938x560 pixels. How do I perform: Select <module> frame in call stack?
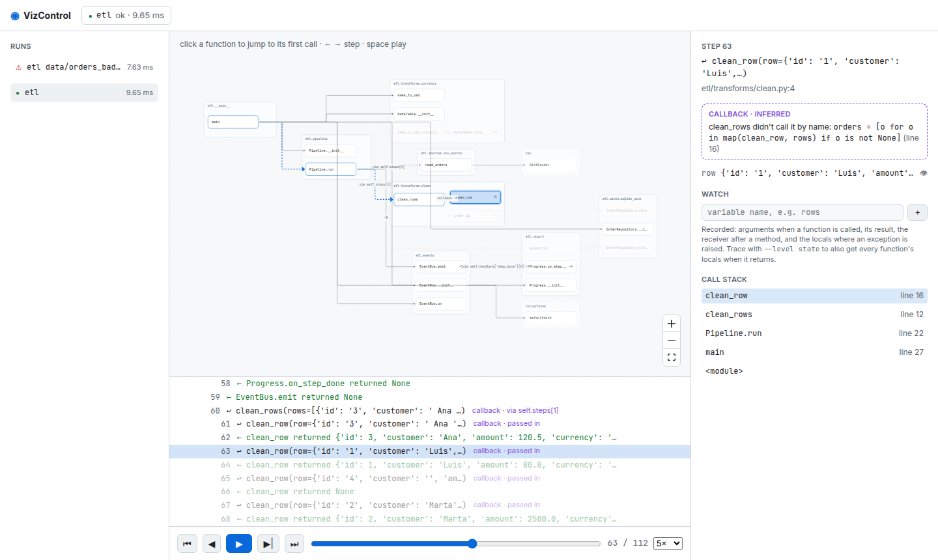(814, 371)
